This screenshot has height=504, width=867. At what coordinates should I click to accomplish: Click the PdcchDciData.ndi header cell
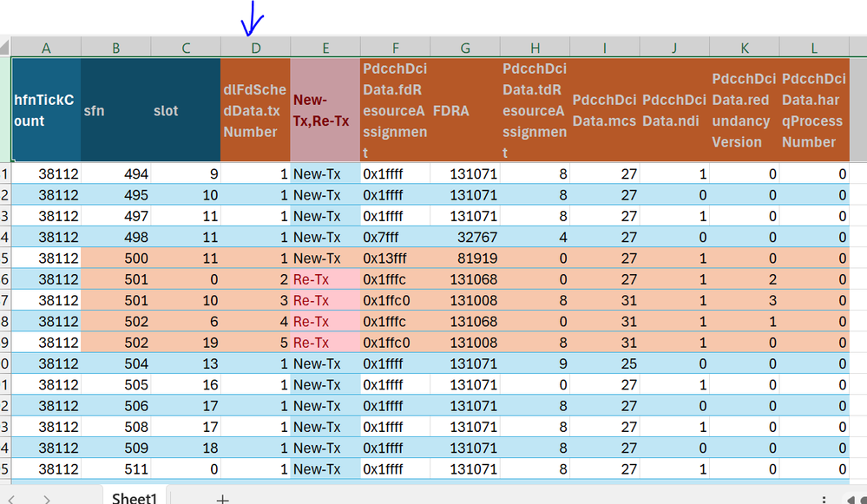coord(674,110)
